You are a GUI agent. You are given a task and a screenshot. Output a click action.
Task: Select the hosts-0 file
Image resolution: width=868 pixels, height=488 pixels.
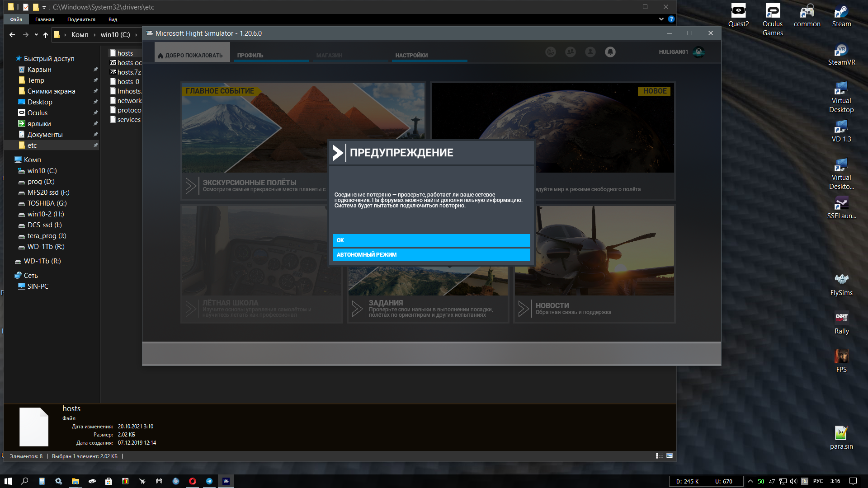pos(128,82)
